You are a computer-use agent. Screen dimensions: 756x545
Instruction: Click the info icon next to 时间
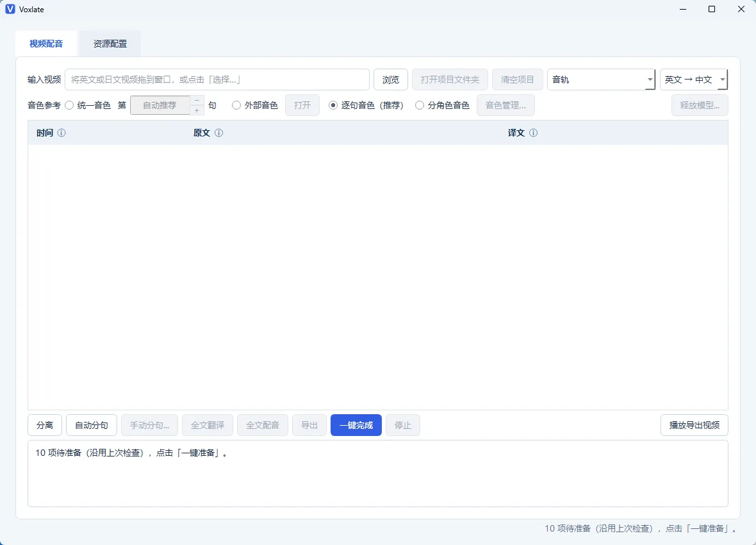62,133
